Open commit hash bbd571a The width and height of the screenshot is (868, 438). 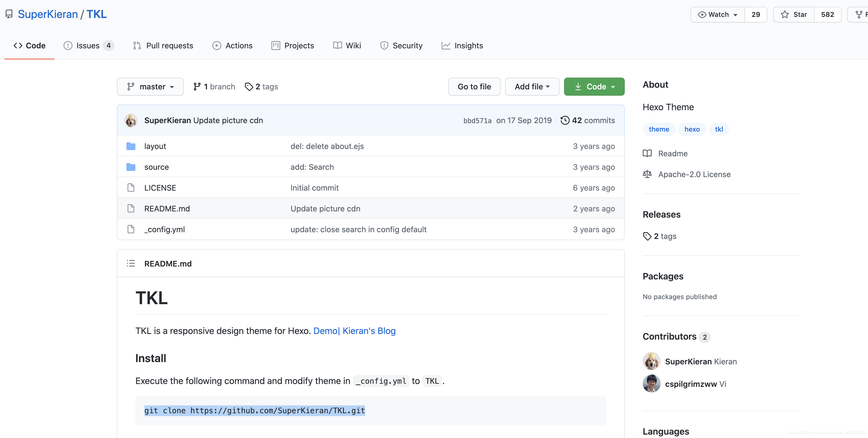(x=477, y=121)
